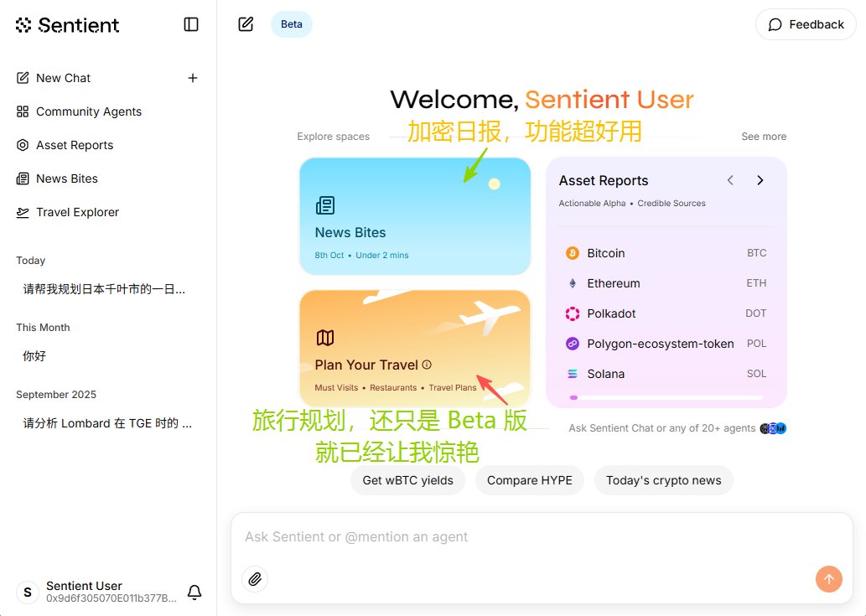Click the Bitcoin coin icon

coord(573,253)
